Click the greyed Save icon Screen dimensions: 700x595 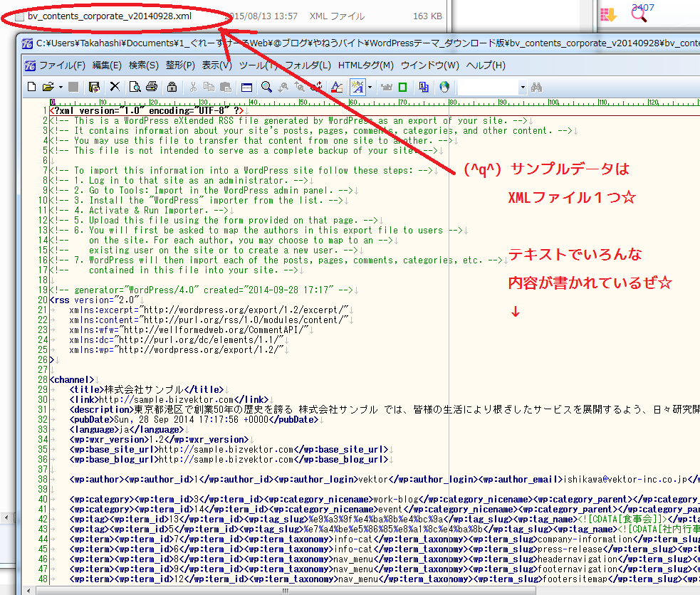pos(73,87)
